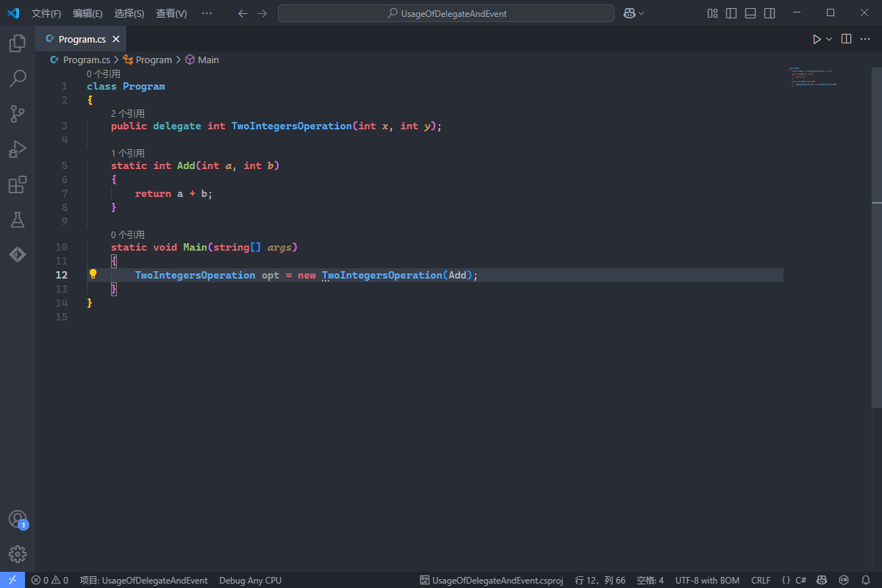Toggle the primary side bar layout button
The width and height of the screenshot is (882, 588).
point(731,13)
